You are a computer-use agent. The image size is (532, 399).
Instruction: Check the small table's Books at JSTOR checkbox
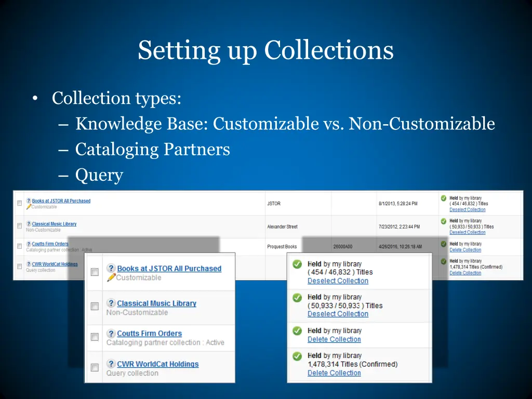coord(19,203)
